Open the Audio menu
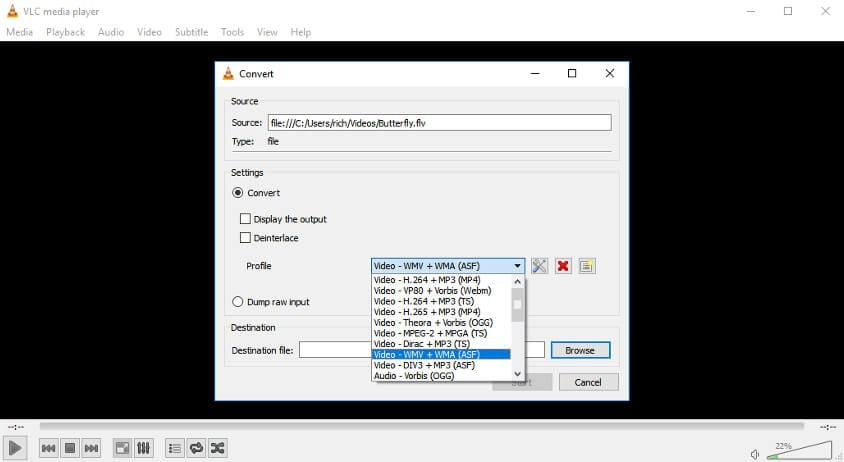The image size is (844, 462). [x=111, y=32]
